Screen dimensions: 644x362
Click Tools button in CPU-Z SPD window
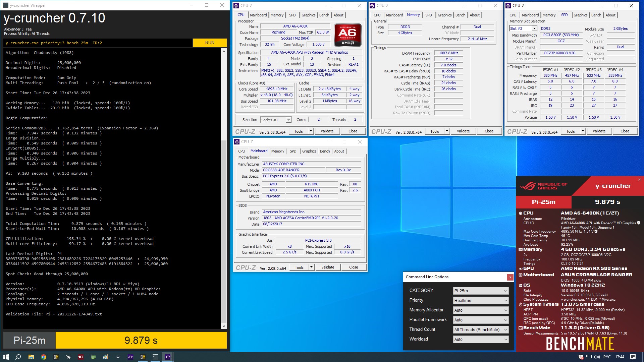(571, 131)
